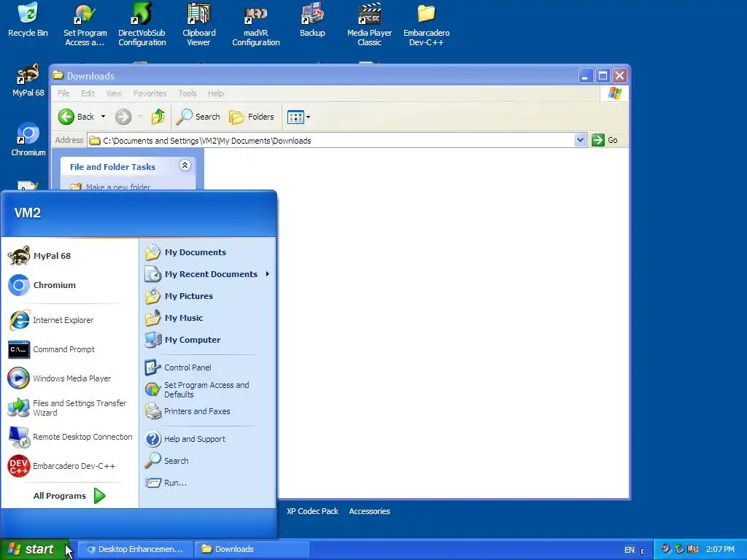Open View menu in Downloads window
This screenshot has width=747, height=560.
[x=114, y=93]
